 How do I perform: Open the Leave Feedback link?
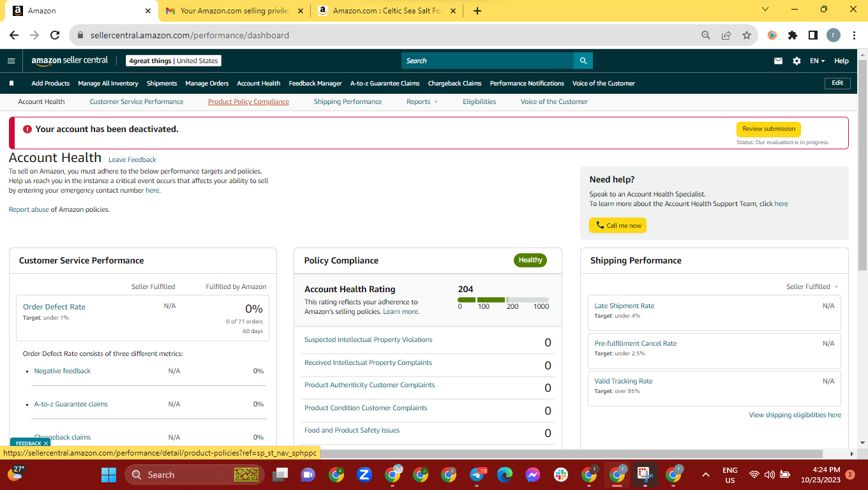[132, 160]
